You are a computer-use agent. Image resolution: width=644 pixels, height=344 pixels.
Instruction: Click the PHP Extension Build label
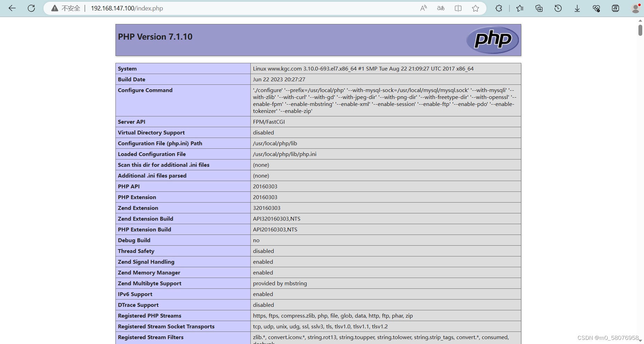click(144, 230)
